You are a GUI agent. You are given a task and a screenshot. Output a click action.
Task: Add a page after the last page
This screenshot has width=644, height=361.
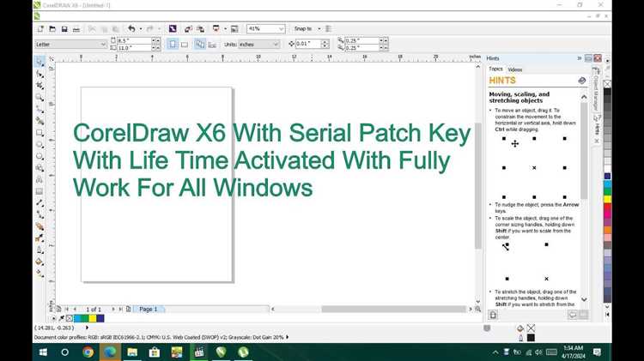tap(129, 309)
